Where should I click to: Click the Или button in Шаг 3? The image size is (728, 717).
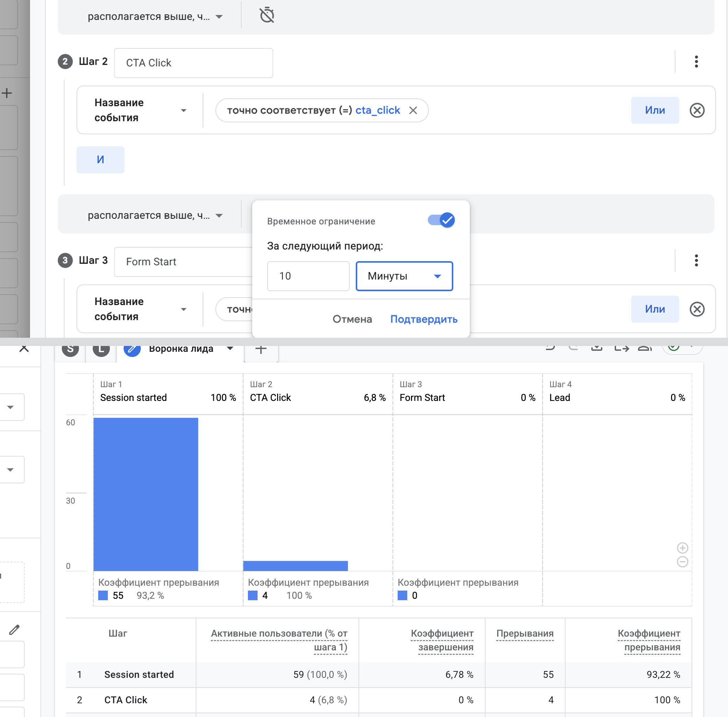(655, 309)
